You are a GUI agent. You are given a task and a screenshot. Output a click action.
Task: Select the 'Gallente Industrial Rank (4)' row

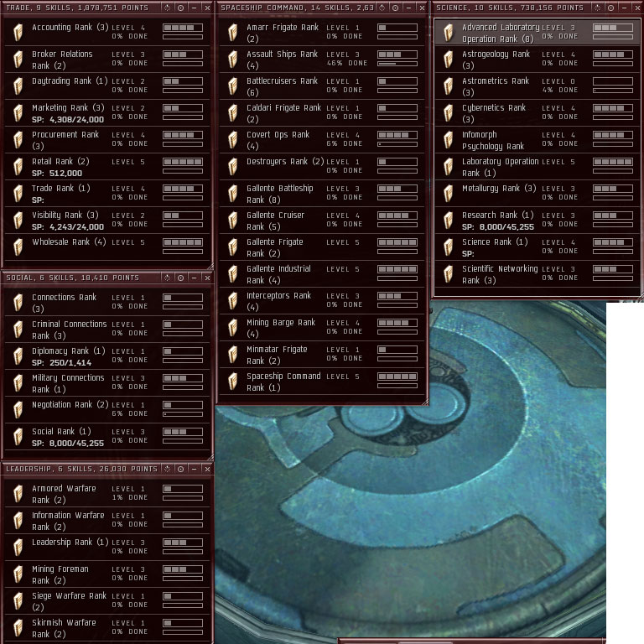pos(321,274)
